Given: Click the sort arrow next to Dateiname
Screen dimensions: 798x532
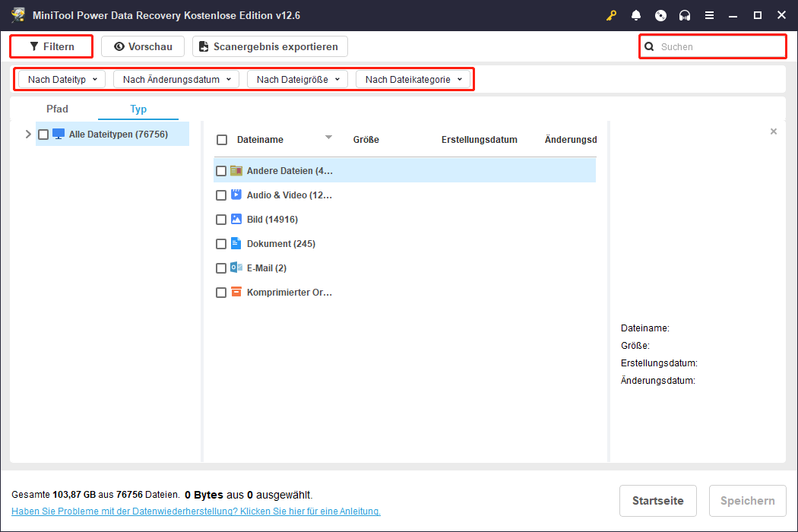Looking at the screenshot, I should click(328, 137).
